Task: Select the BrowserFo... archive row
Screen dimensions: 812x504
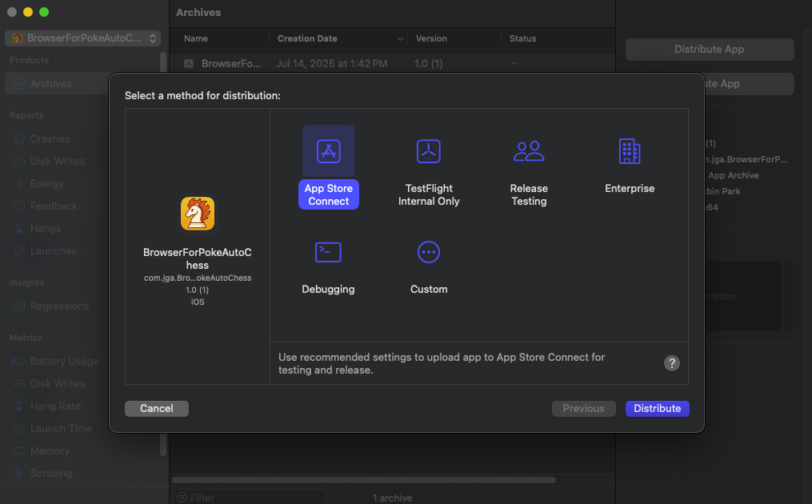Action: (393, 63)
